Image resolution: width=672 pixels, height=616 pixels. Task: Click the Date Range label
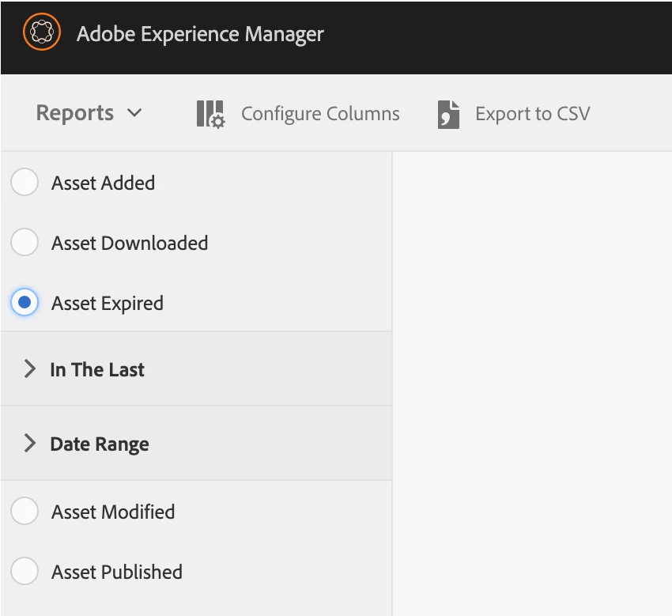click(x=100, y=444)
